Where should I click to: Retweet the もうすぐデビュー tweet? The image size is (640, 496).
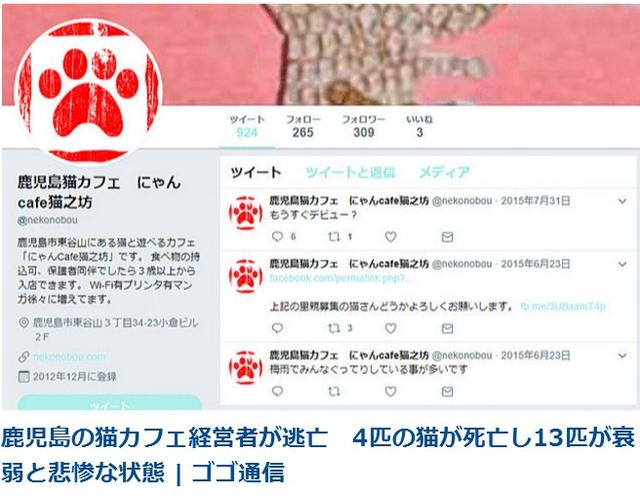pos(334,236)
